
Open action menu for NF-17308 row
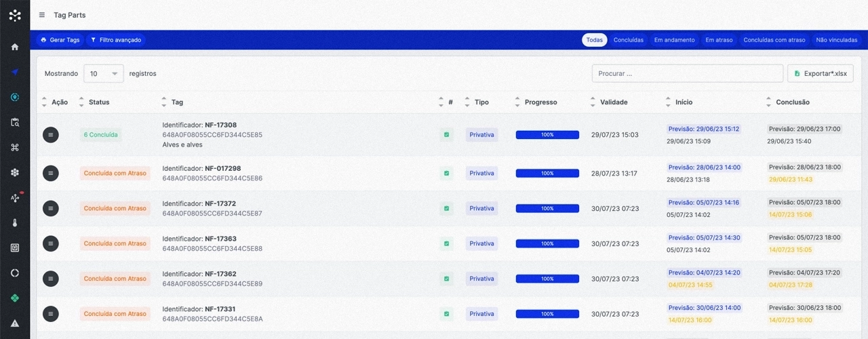click(x=51, y=135)
